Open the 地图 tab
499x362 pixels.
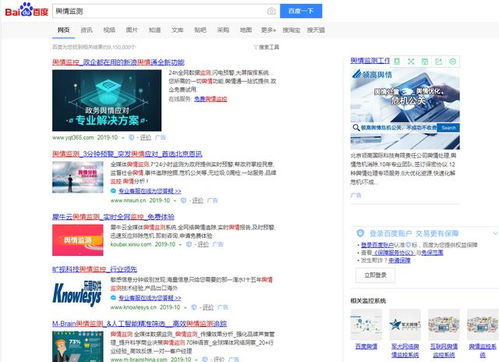pos(246,30)
